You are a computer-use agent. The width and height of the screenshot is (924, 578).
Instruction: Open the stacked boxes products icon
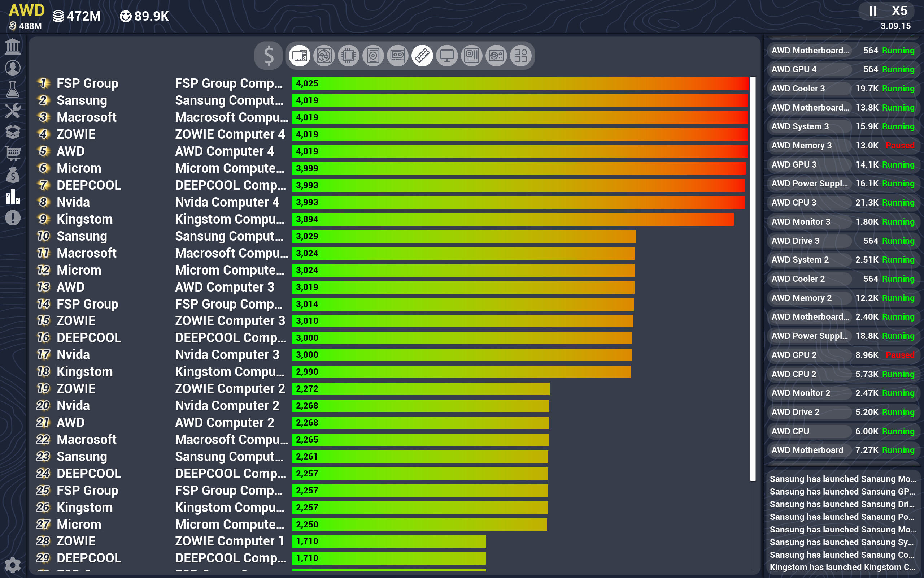click(13, 132)
